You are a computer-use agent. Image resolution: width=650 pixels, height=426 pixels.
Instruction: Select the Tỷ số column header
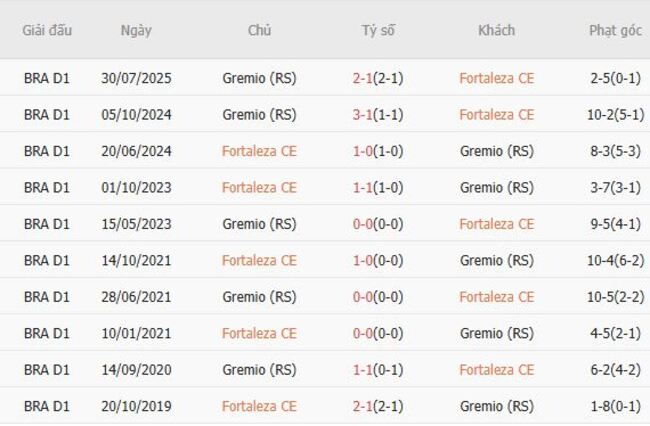(x=378, y=30)
